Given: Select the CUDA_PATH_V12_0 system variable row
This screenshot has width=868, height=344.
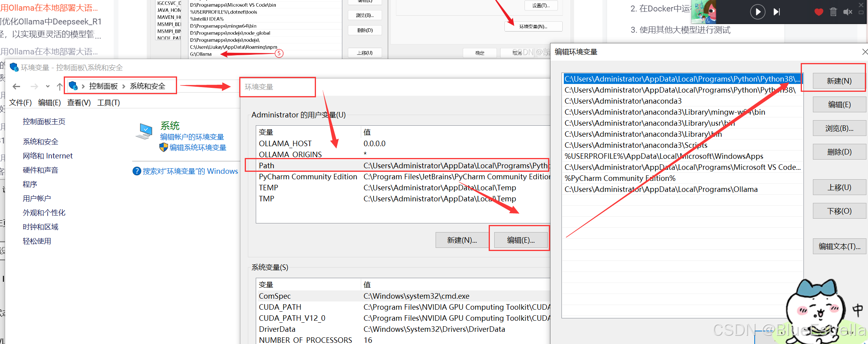Looking at the screenshot, I should pos(403,318).
